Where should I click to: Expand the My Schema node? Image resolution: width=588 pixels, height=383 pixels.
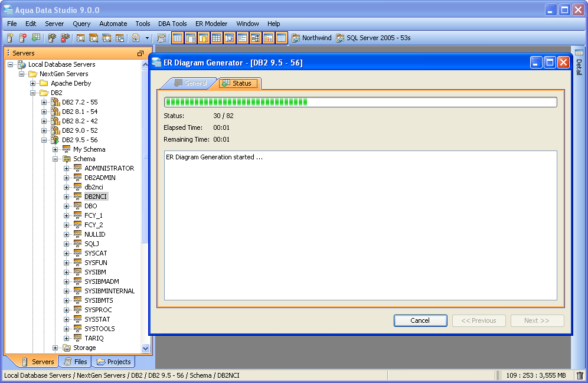coord(55,149)
